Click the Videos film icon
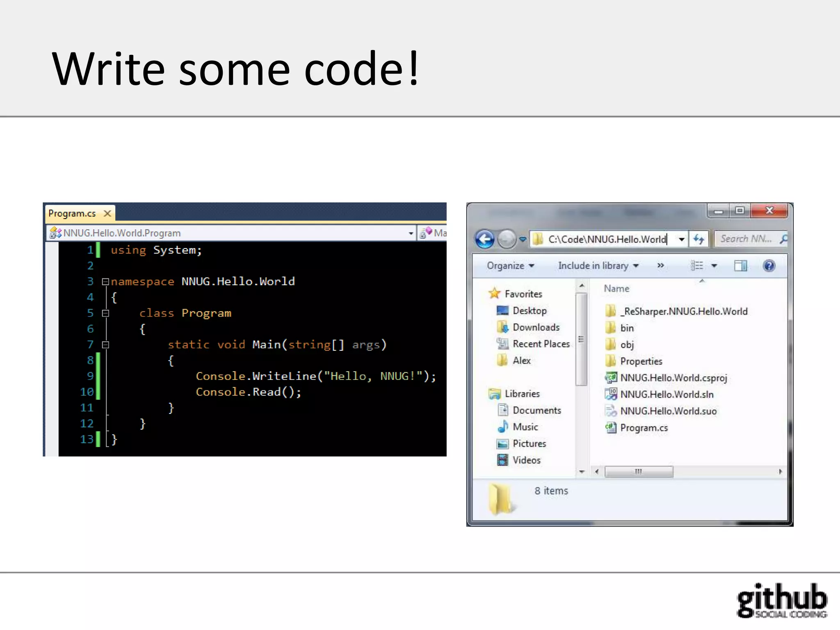 click(x=503, y=460)
